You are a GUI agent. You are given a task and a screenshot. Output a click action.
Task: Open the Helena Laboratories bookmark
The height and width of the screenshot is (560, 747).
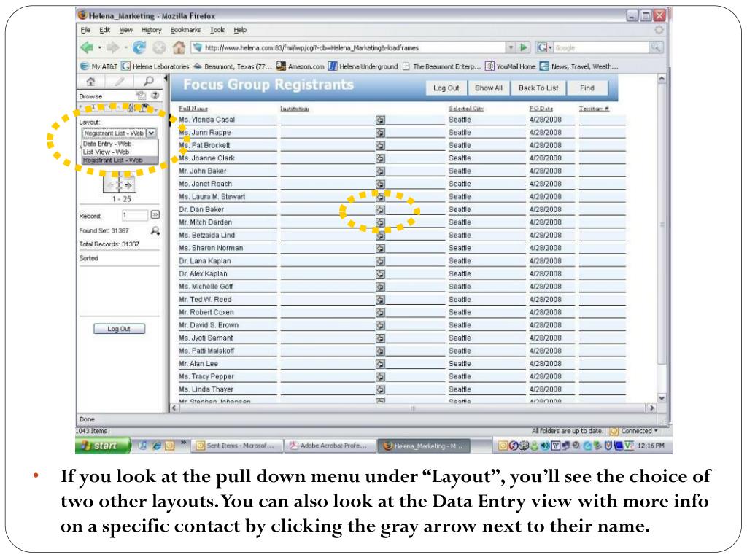(155, 66)
